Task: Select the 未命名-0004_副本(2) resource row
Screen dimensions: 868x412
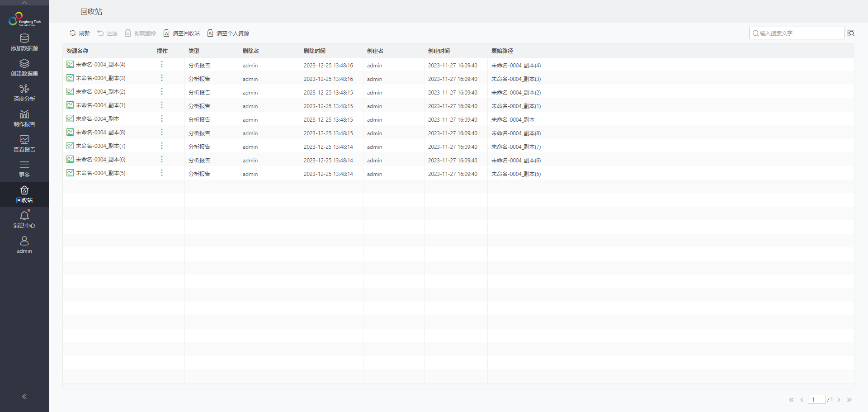Action: click(100, 92)
